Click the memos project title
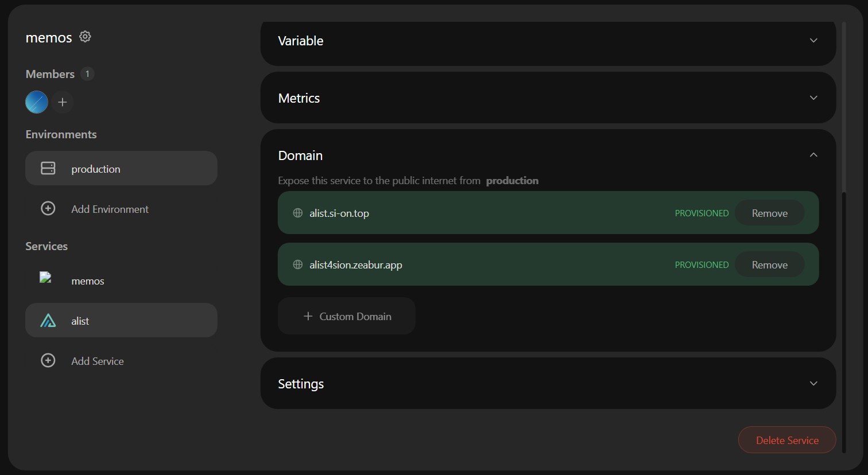 click(x=49, y=38)
